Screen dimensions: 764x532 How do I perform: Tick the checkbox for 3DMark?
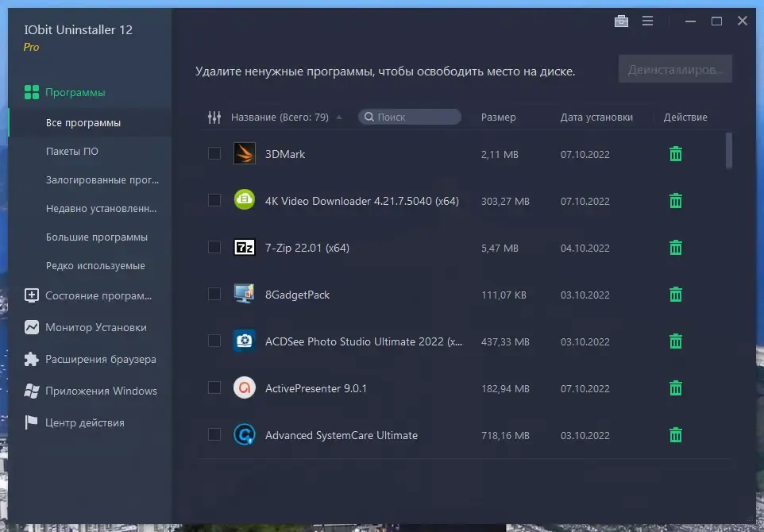214,153
